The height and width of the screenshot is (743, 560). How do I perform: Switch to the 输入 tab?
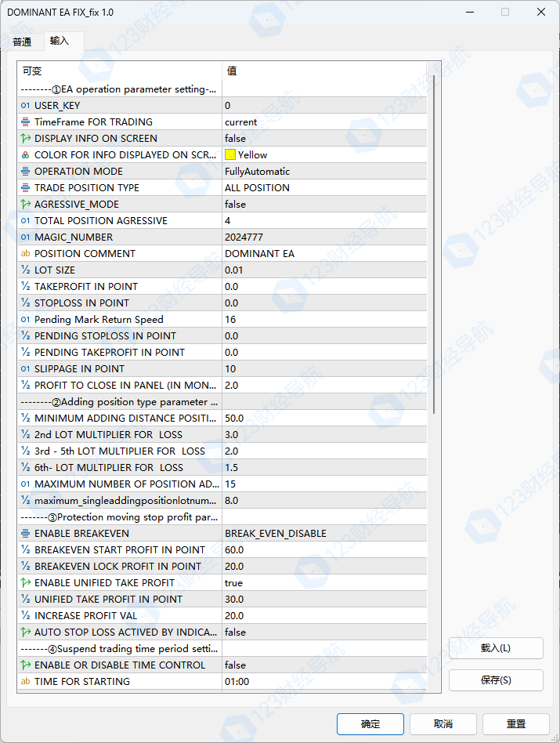60,41
